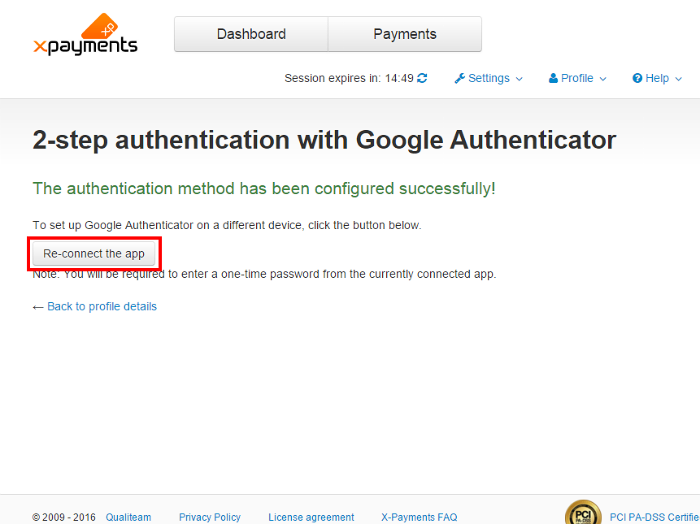Open the Qualiteam footer link
The width and height of the screenshot is (700, 524).
[128, 517]
